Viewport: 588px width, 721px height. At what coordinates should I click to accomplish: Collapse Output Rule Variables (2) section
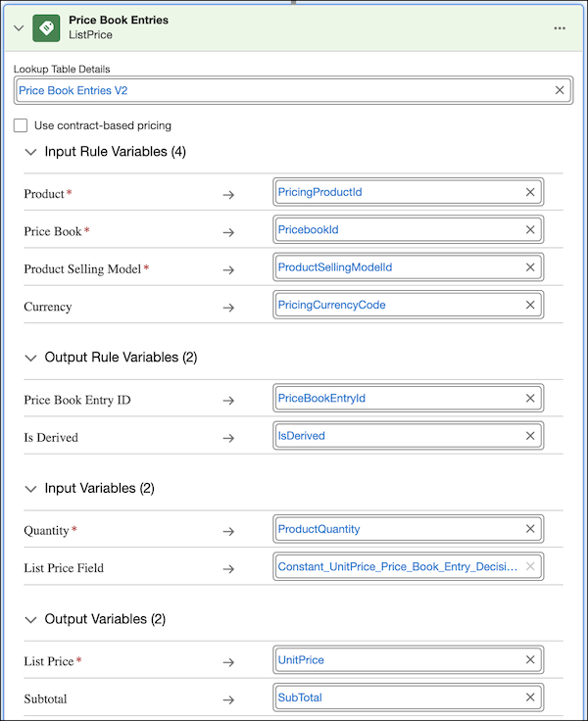pos(30,358)
